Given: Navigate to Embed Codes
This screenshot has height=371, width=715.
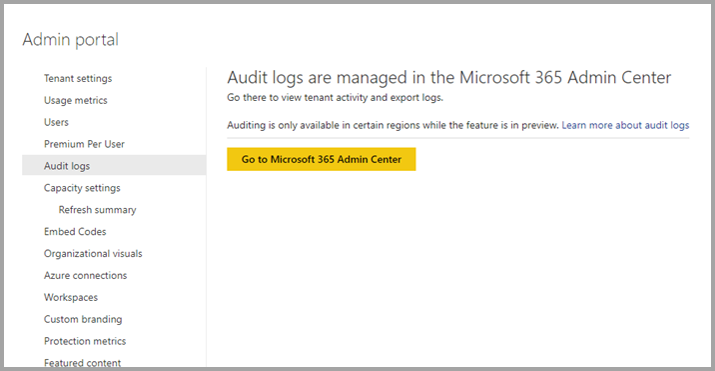Looking at the screenshot, I should 75,232.
